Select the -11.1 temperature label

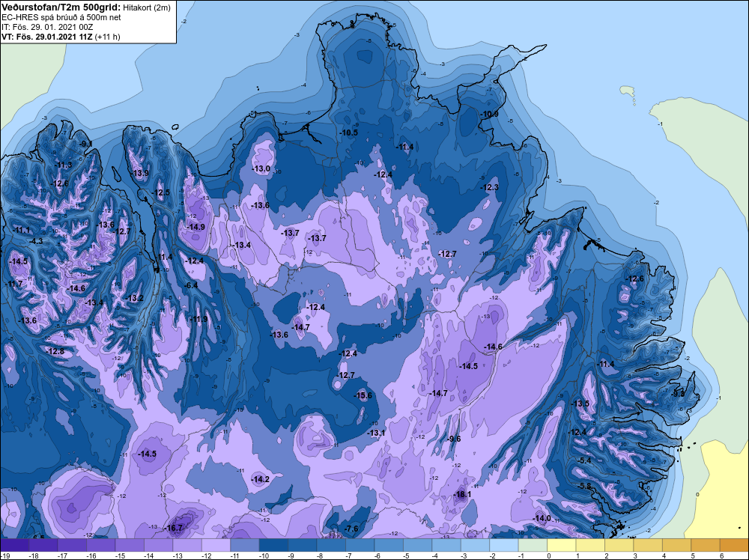point(20,230)
